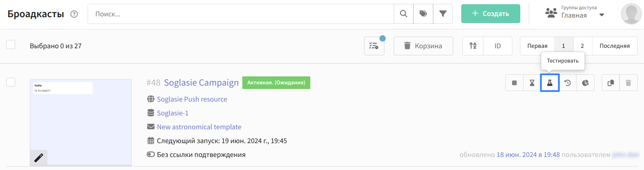Expand the Группы доступа Главная dropdown
This screenshot has width=644, height=170.
tap(601, 15)
